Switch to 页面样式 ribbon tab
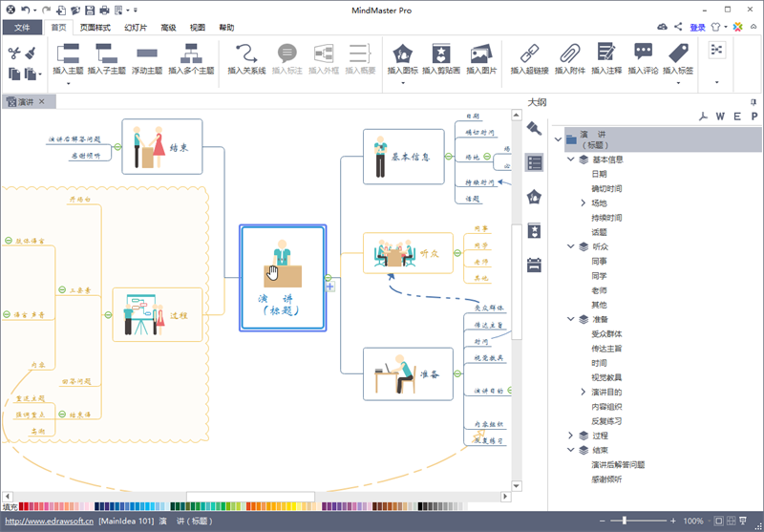Viewport: 764px width, 532px height. (95, 28)
